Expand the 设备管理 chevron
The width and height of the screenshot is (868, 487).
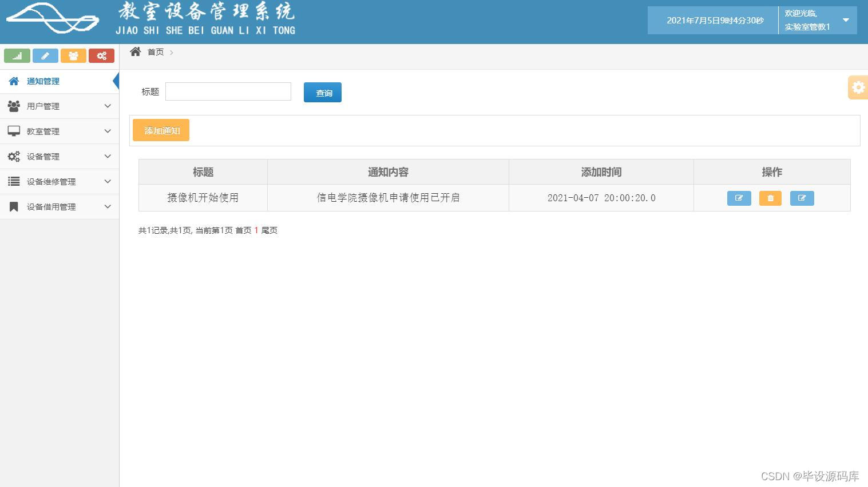coord(108,156)
